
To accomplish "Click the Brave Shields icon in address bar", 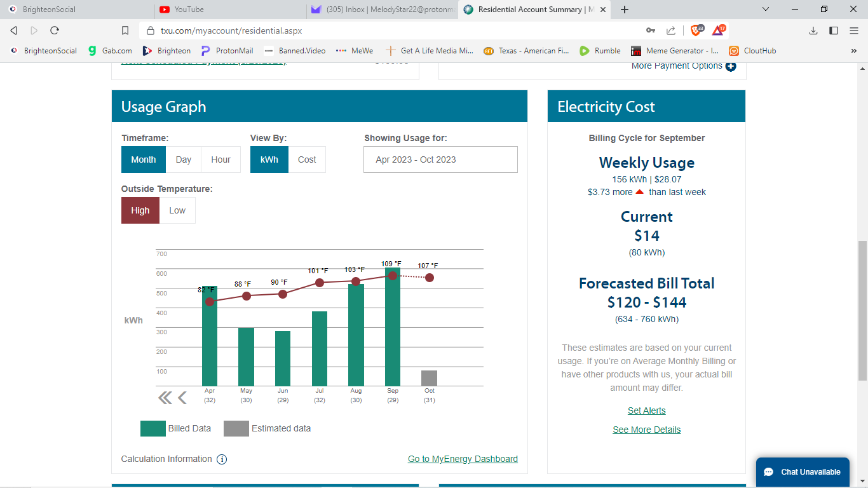I will (696, 30).
